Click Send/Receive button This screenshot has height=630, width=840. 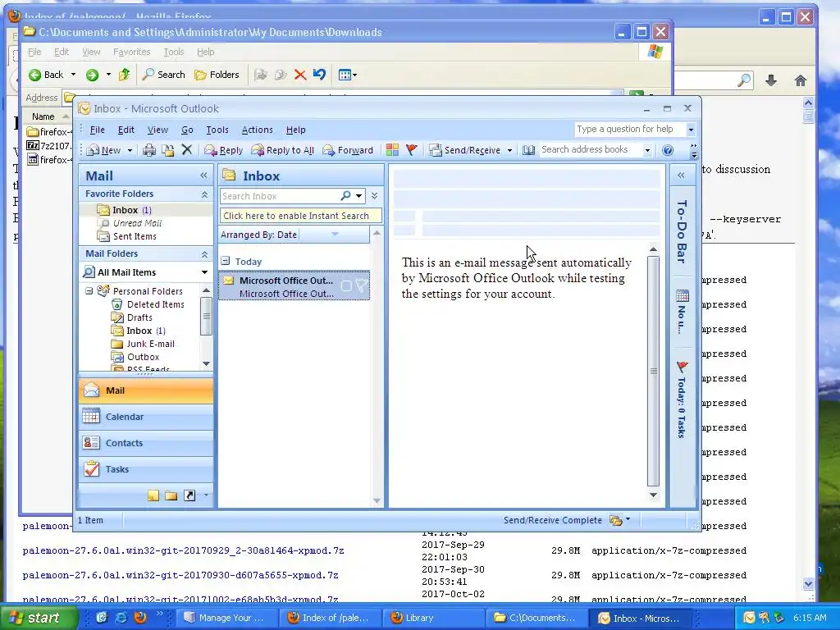[x=465, y=151]
